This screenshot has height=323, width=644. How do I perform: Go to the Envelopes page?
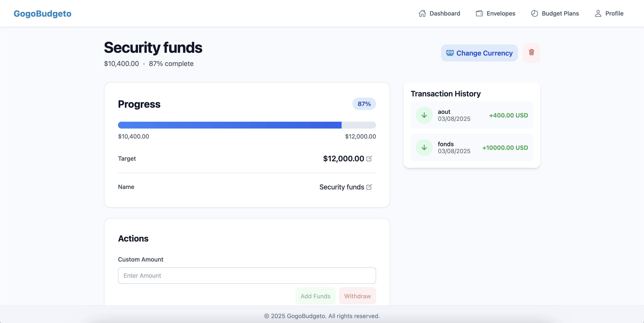(x=501, y=13)
